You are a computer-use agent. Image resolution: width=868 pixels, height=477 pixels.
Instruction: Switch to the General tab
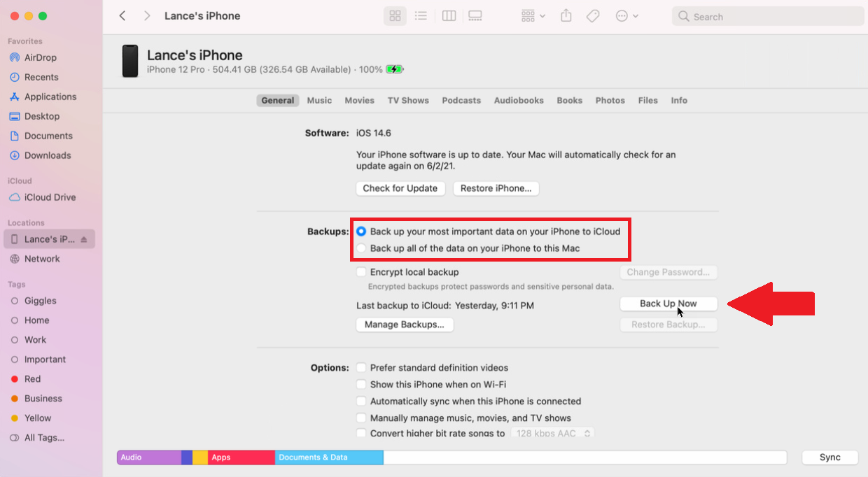point(278,100)
